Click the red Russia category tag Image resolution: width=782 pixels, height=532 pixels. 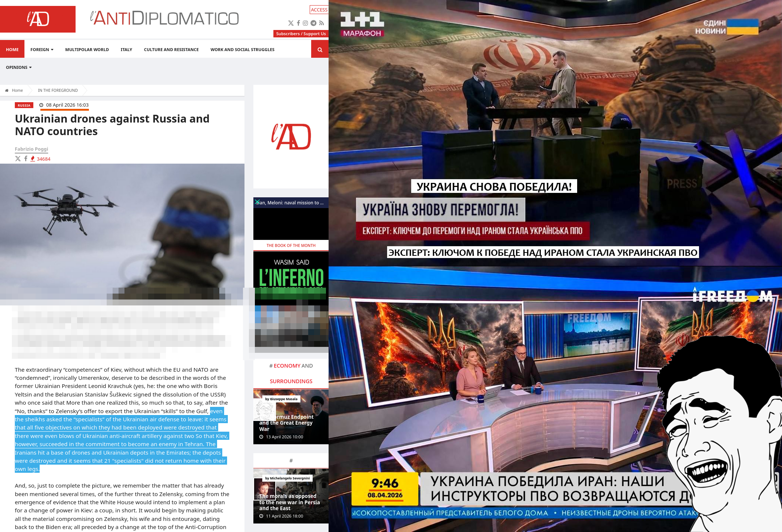[24, 106]
